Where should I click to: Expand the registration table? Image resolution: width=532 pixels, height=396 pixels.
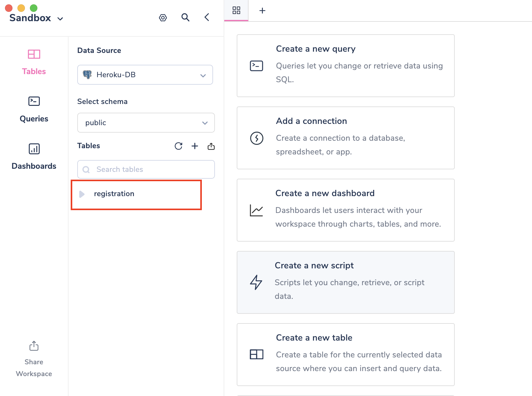82,194
